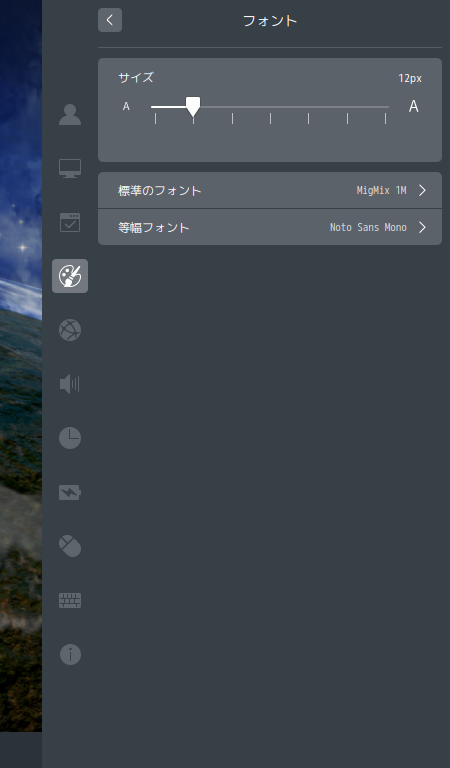
Task: Click the large A for largest font size
Action: (413, 106)
